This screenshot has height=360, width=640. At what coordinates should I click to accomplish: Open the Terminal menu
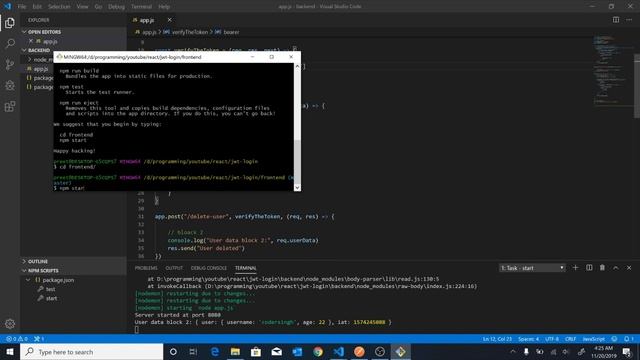(141, 7)
